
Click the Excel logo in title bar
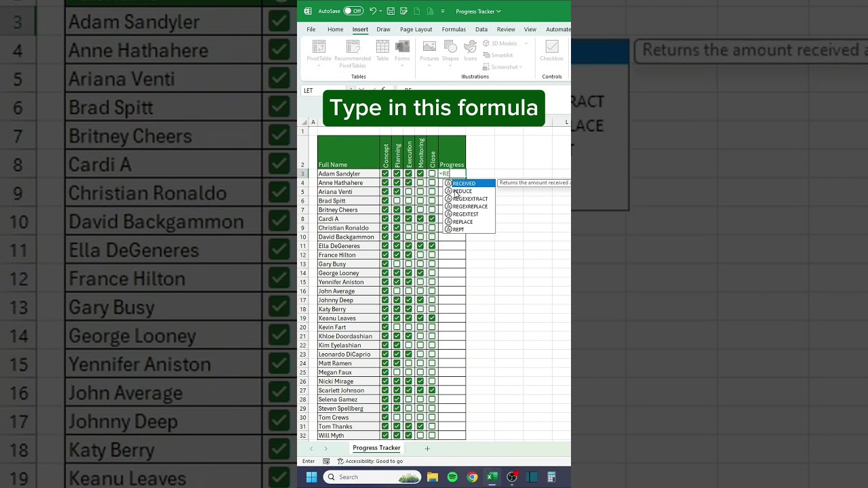[308, 11]
